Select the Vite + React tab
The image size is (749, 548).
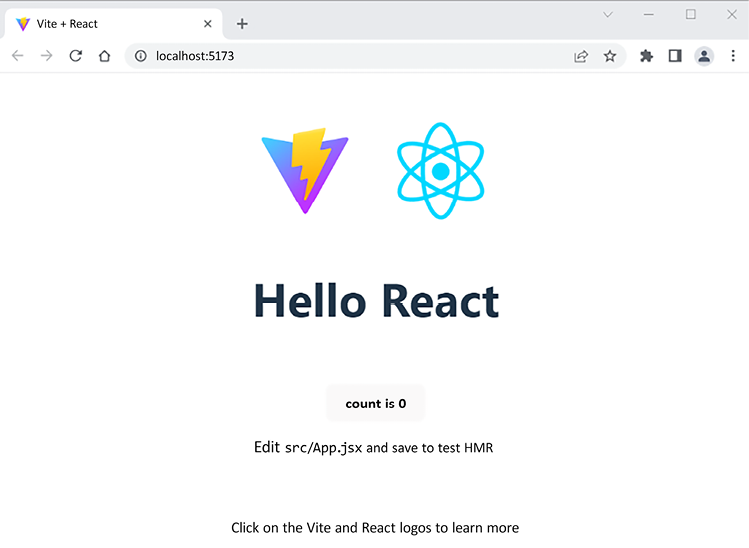[x=100, y=24]
